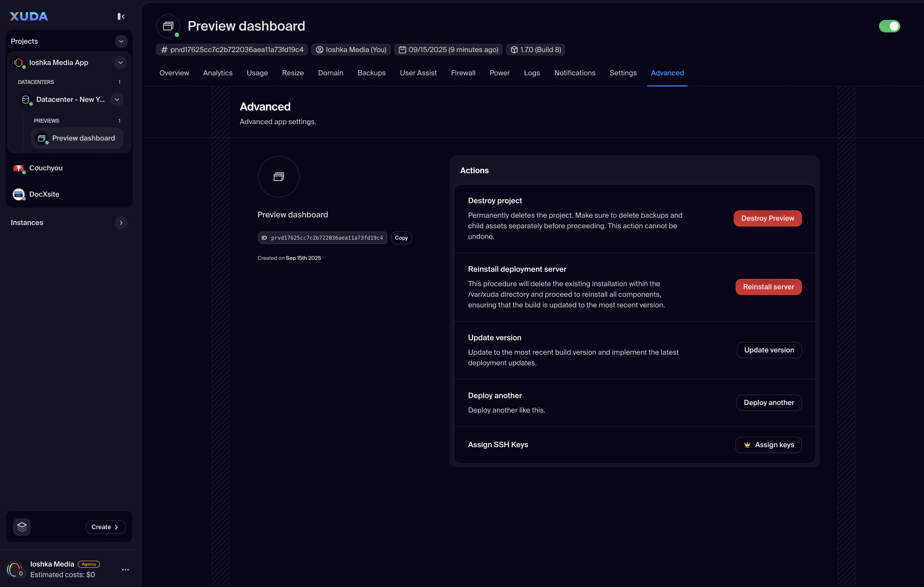Click the Couchyou project icon

point(18,168)
